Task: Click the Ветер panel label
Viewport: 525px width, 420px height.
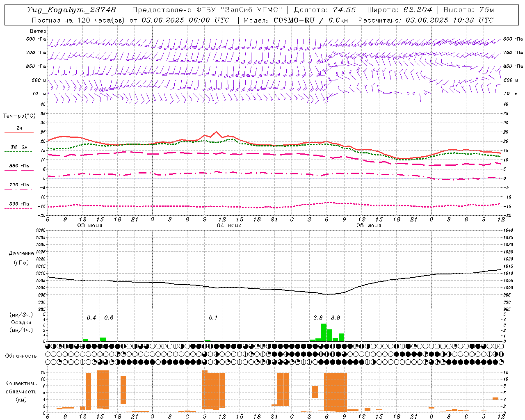Action: click(x=38, y=31)
